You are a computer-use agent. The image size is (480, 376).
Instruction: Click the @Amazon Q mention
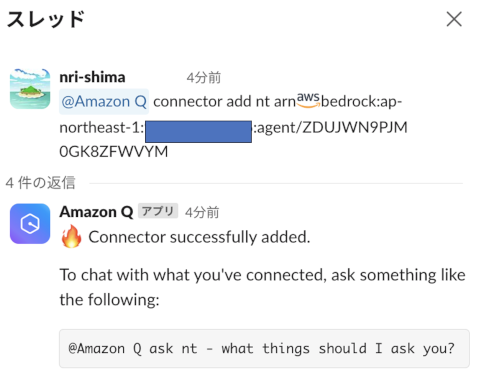104,101
